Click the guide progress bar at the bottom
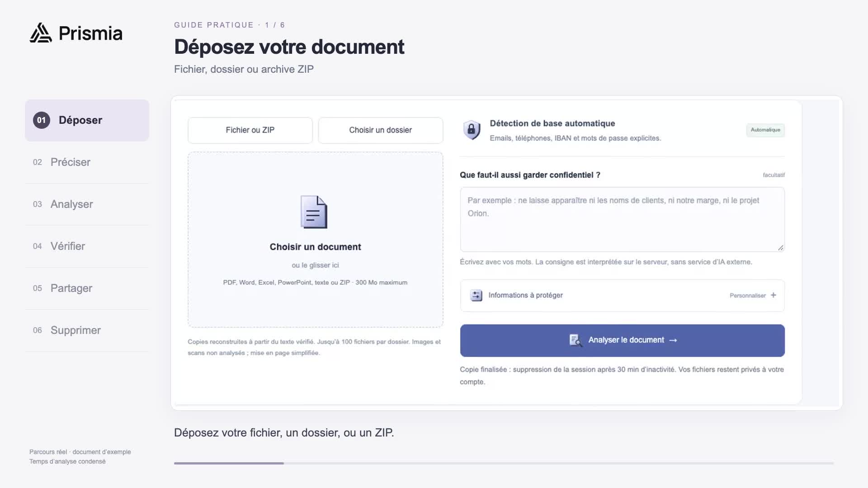The height and width of the screenshot is (488, 868). click(x=504, y=463)
